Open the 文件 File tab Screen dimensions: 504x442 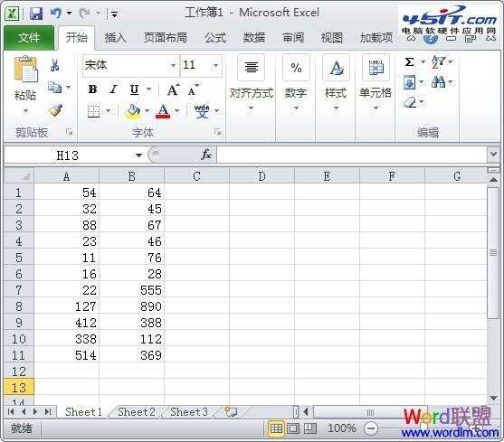point(29,38)
